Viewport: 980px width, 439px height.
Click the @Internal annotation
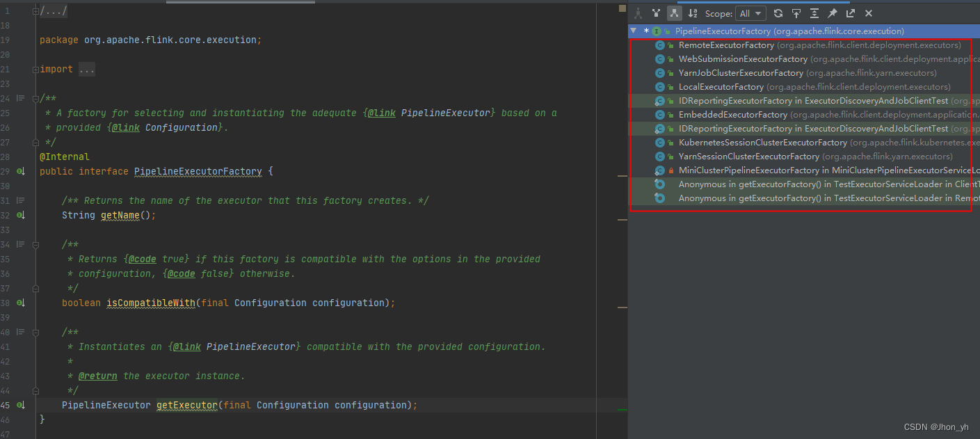[65, 157]
